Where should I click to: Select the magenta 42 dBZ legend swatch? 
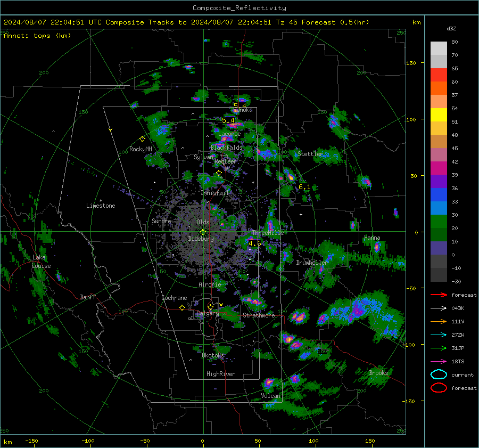click(x=439, y=168)
